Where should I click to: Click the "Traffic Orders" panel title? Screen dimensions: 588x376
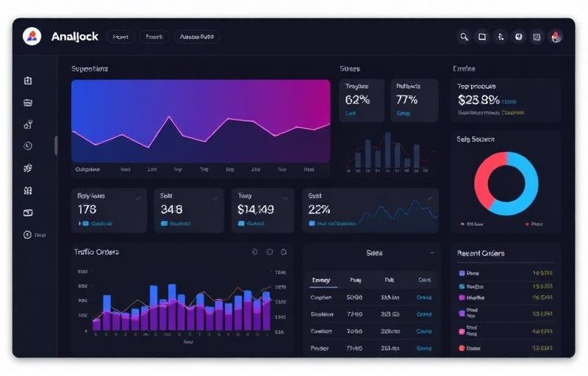(x=96, y=252)
